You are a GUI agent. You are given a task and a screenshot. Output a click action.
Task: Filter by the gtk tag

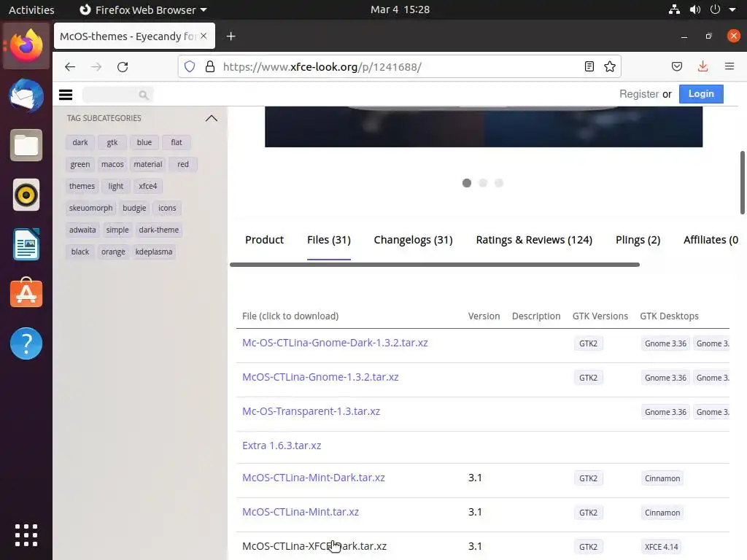pos(112,142)
